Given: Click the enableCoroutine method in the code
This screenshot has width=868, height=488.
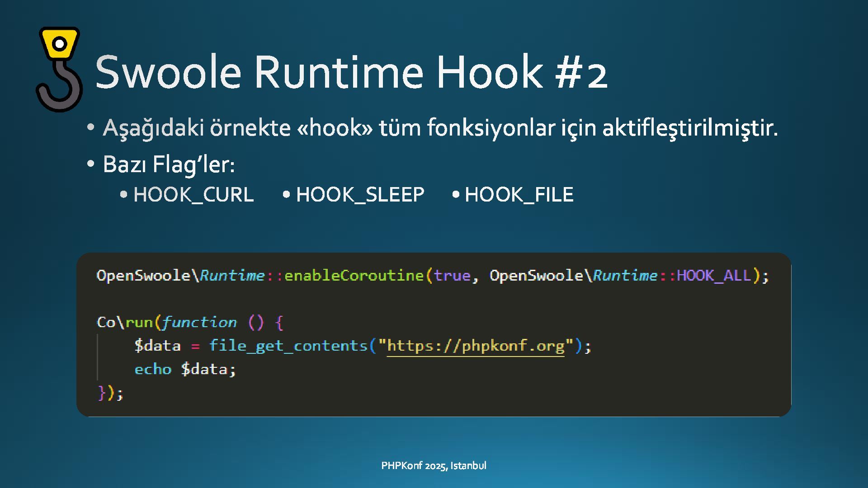Looking at the screenshot, I should tap(354, 276).
